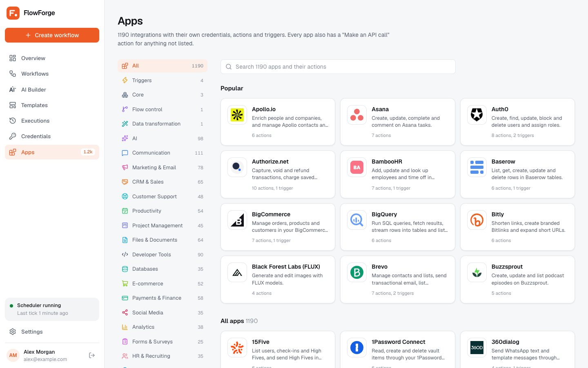Filter apps by Triggers category
The width and height of the screenshot is (588, 368).
click(x=163, y=80)
